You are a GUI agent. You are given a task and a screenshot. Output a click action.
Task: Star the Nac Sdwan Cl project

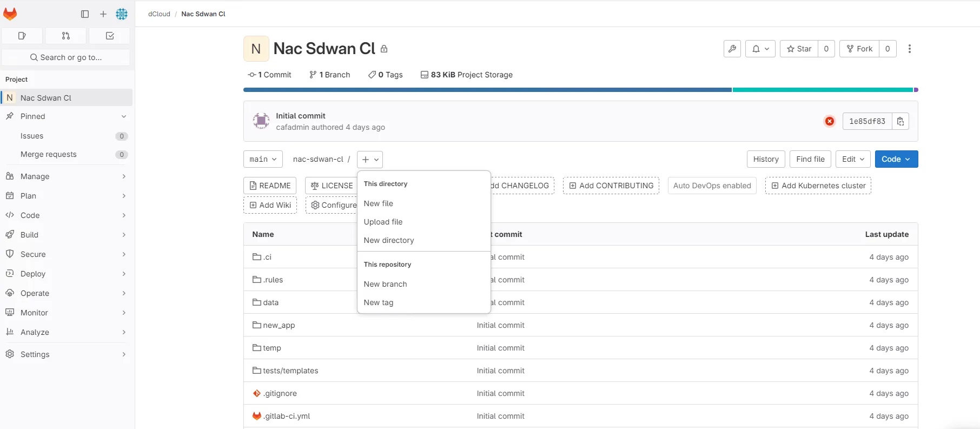pos(799,49)
